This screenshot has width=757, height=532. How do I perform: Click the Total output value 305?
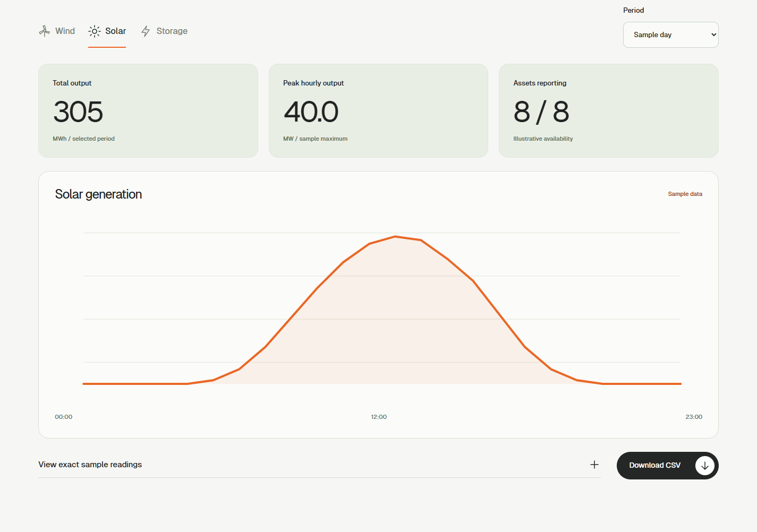pos(78,112)
